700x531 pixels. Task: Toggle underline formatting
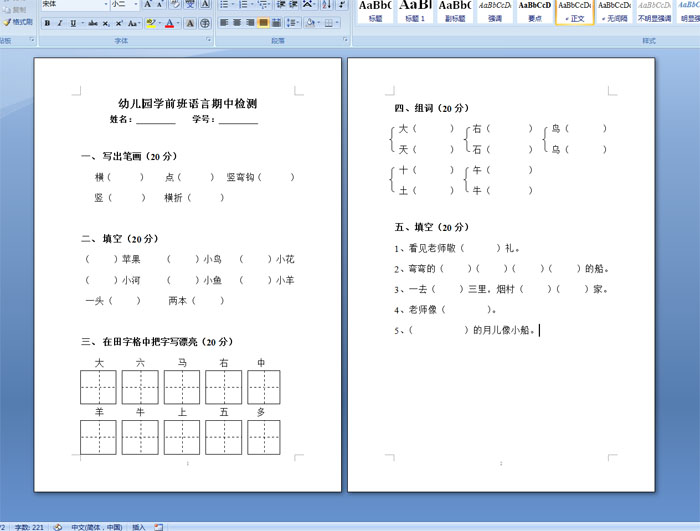pyautogui.click(x=73, y=23)
